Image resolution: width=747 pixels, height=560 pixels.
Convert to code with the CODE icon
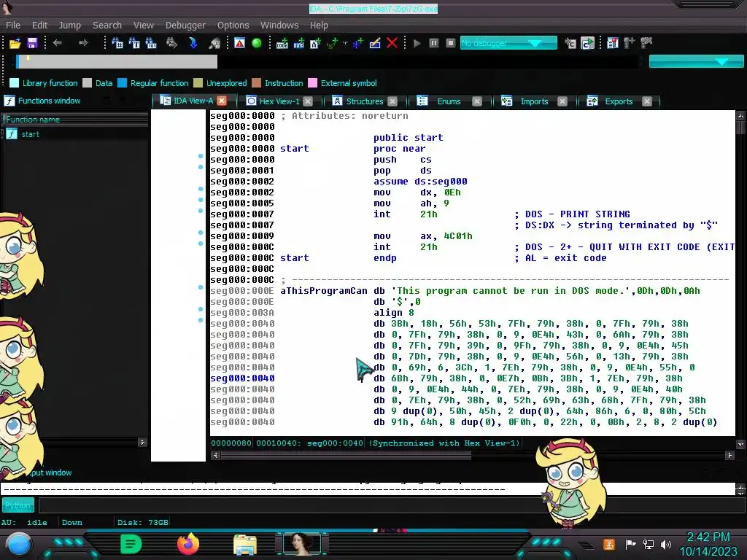point(282,43)
